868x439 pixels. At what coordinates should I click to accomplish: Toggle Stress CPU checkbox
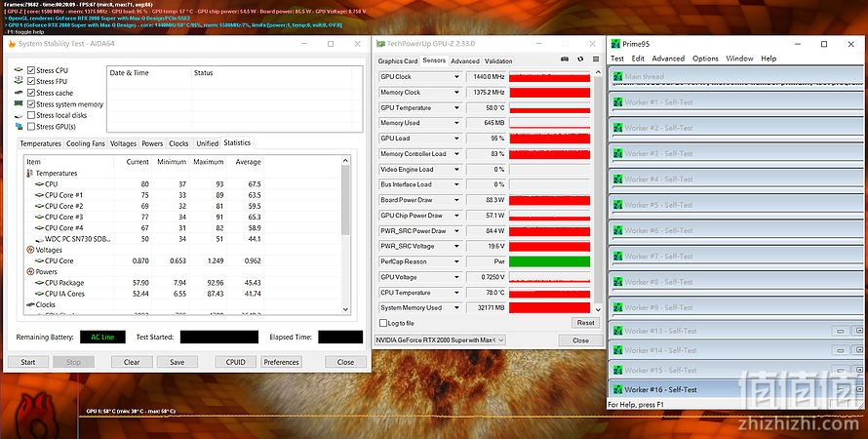pos(31,70)
